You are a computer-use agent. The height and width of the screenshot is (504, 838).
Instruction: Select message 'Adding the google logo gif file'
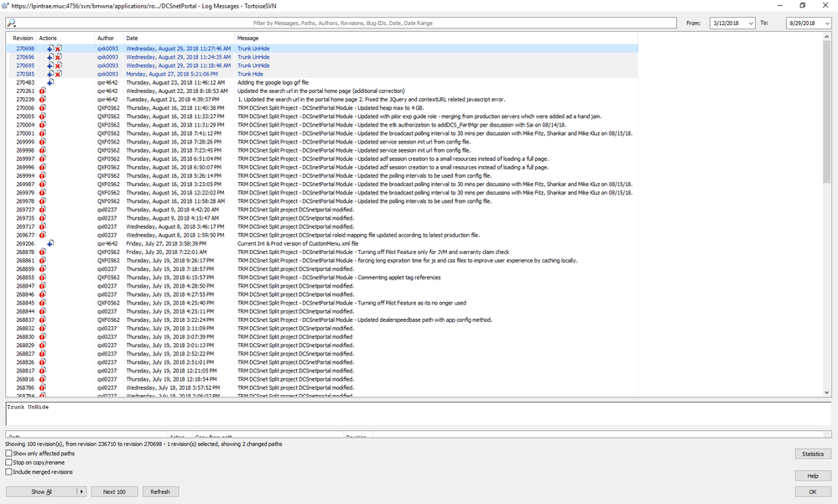[273, 82]
